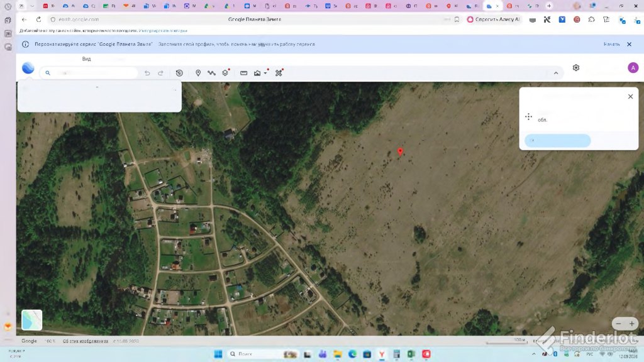Open the Вид menu
The height and width of the screenshot is (362, 644).
pyautogui.click(x=86, y=59)
